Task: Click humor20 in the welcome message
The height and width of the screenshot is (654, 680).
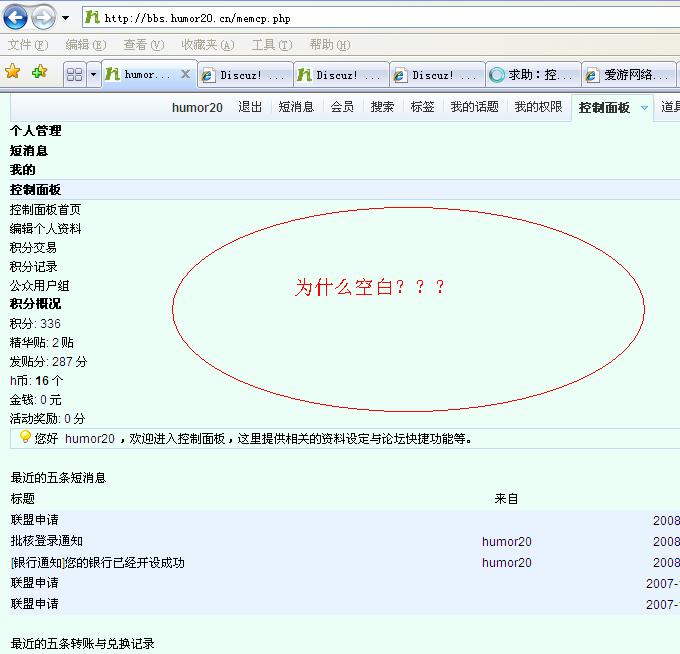Action: coord(90,439)
